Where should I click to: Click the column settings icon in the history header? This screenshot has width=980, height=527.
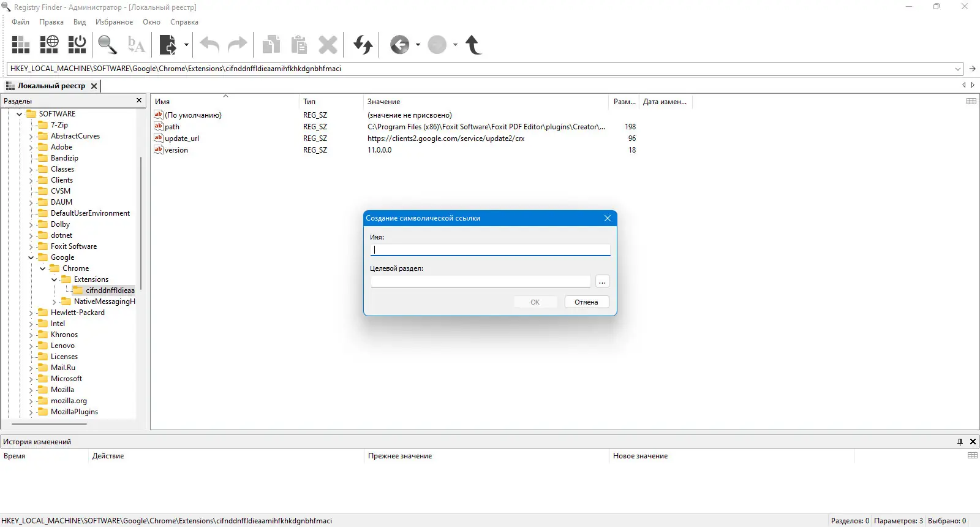pyautogui.click(x=973, y=455)
